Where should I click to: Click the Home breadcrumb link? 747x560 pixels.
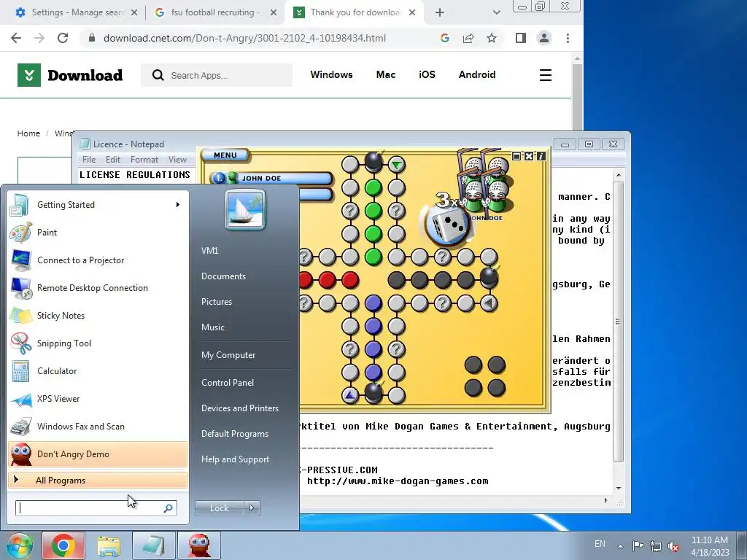tap(28, 133)
